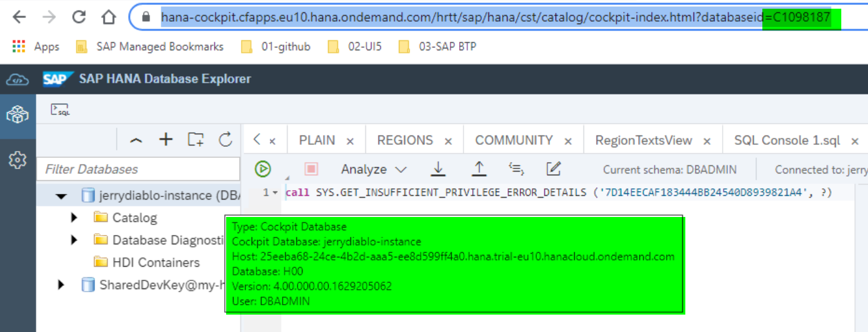This screenshot has height=332, width=868.
Task: Click the red Stop execution icon
Action: (311, 168)
